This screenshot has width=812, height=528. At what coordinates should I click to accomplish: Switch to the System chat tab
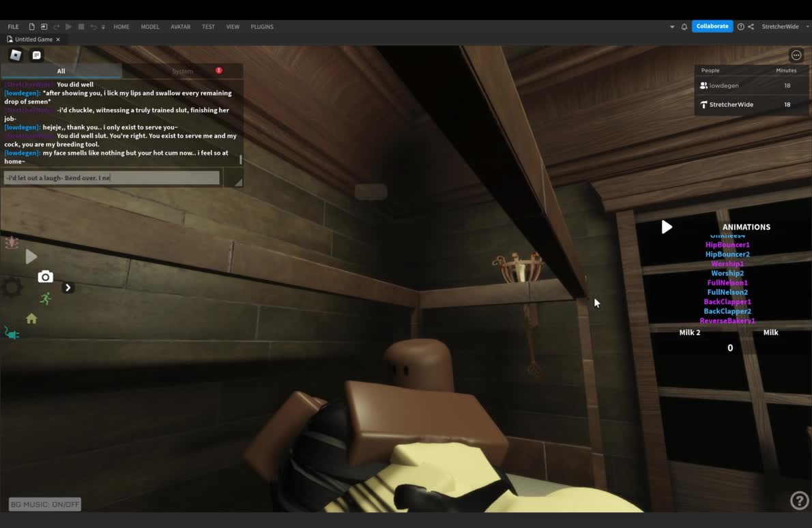pyautogui.click(x=182, y=71)
